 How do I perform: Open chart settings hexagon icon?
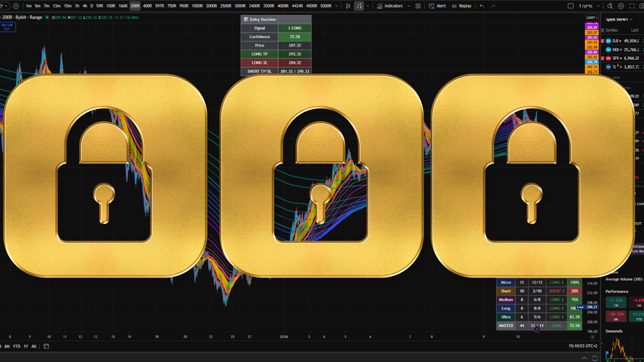click(621, 6)
